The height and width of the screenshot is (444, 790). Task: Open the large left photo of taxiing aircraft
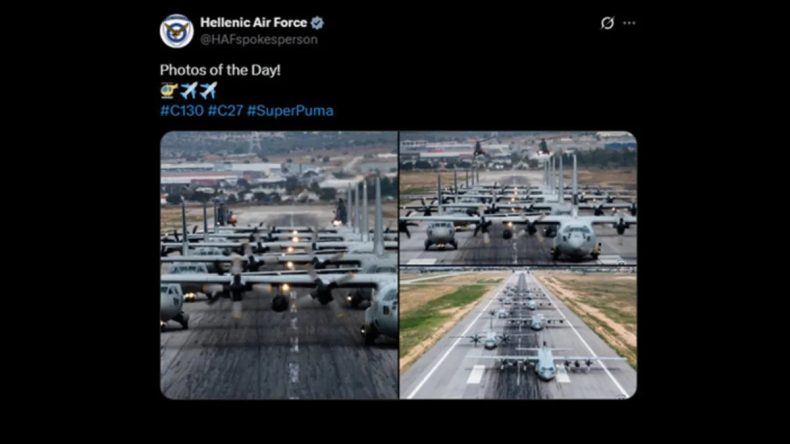[279, 265]
